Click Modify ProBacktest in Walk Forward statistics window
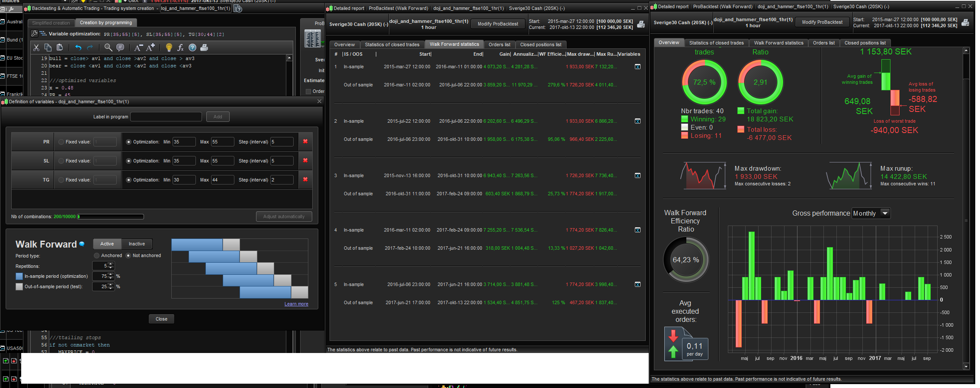 pyautogui.click(x=498, y=24)
